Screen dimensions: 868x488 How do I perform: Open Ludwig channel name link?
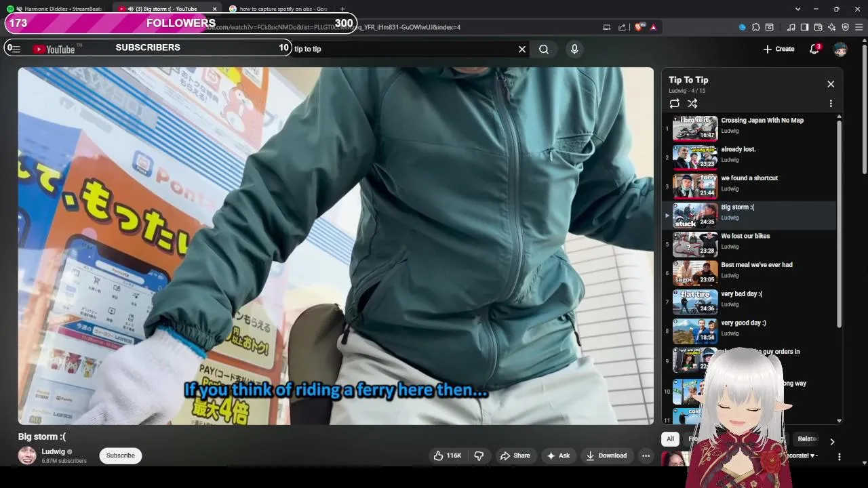53,451
